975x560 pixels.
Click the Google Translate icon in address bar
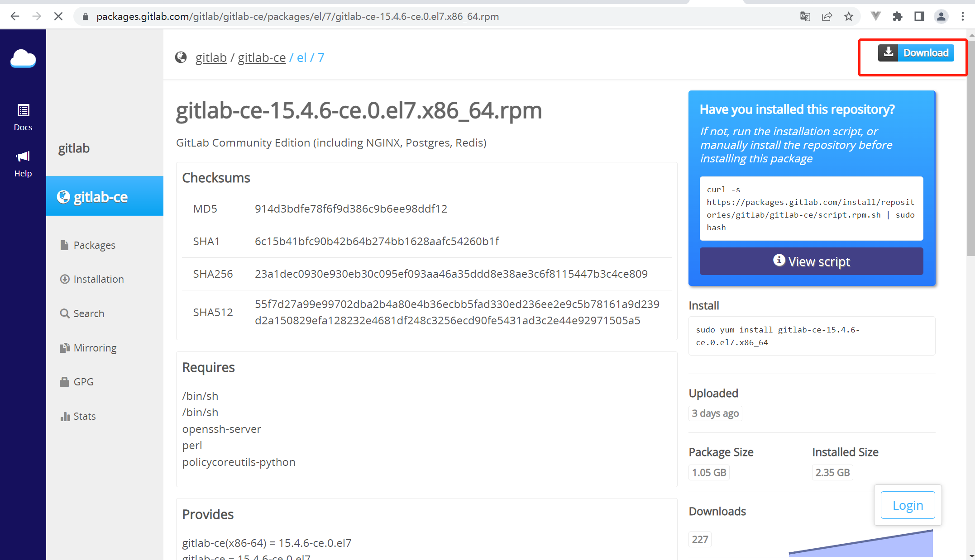[x=805, y=17]
